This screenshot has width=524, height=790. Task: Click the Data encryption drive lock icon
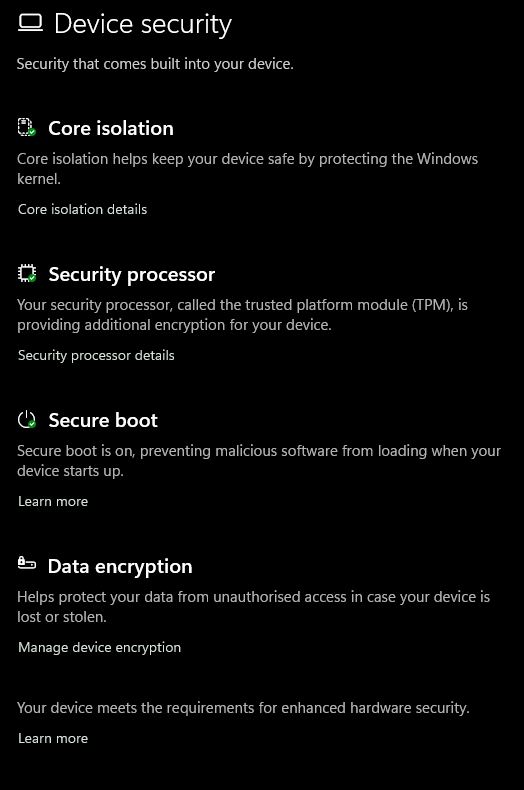click(27, 563)
